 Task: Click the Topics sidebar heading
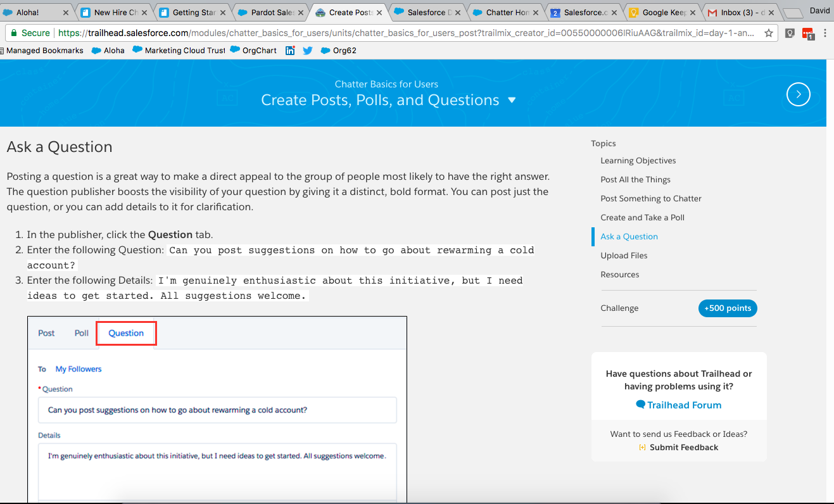pos(603,144)
